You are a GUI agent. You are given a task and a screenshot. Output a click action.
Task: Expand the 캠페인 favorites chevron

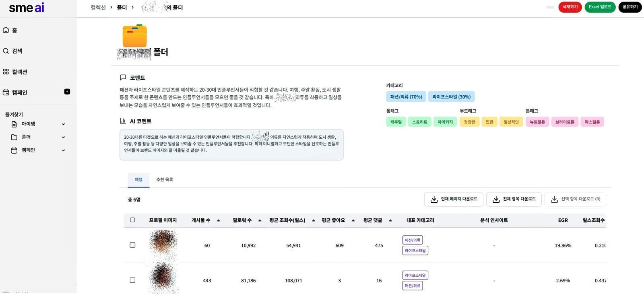(x=63, y=150)
